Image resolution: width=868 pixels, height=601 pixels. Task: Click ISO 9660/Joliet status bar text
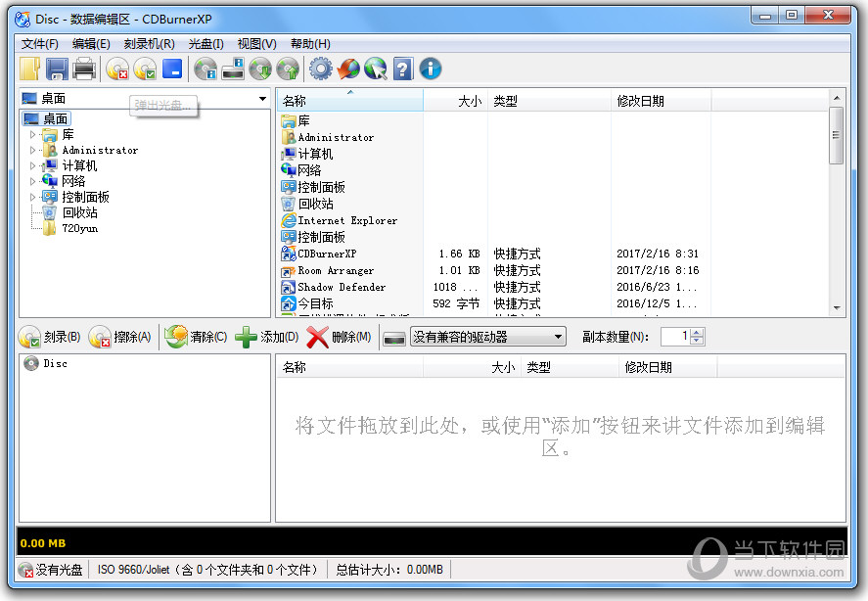(x=208, y=570)
